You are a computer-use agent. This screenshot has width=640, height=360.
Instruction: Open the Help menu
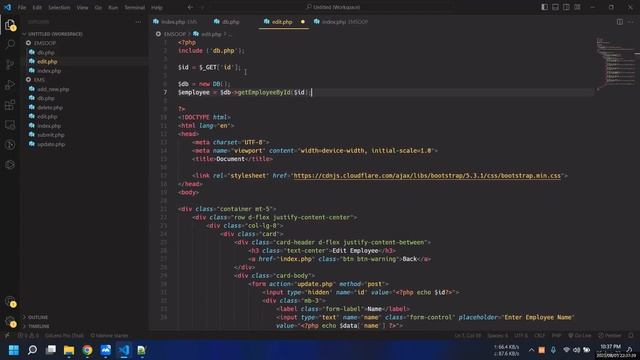click(157, 7)
